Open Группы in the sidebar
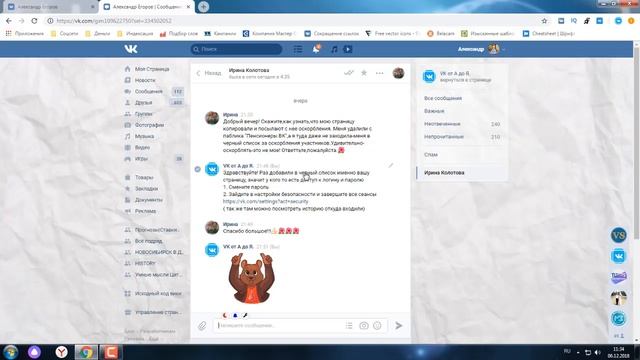640x360 pixels. [x=144, y=114]
